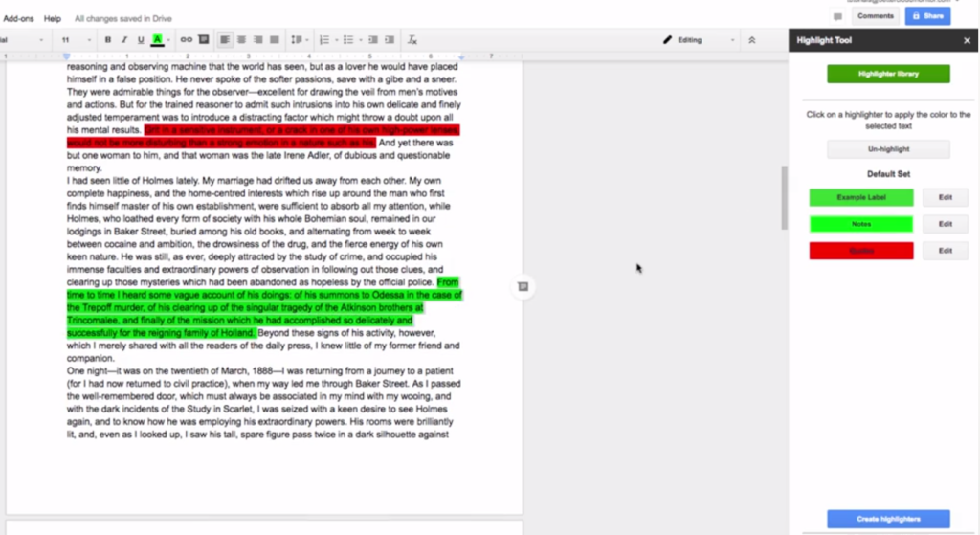Toggle underline formatting
The height and width of the screenshot is (535, 980).
pos(141,40)
